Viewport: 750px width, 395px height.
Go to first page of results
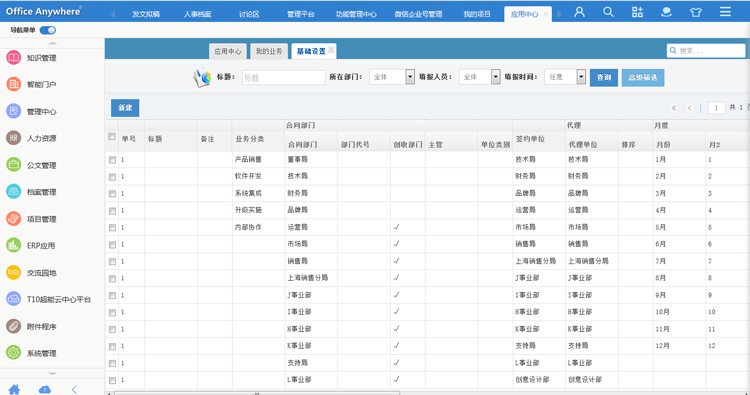673,108
